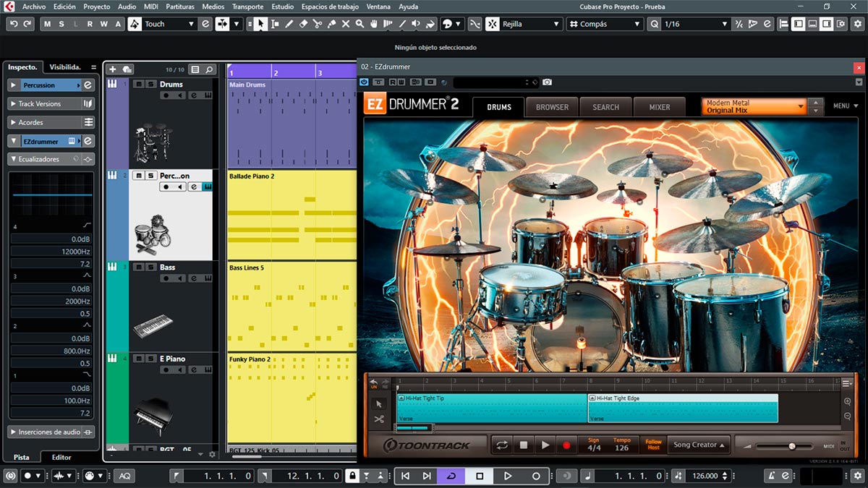This screenshot has width=868, height=488.
Task: Switch to the Visibilida. inspector tab
Action: click(x=64, y=67)
